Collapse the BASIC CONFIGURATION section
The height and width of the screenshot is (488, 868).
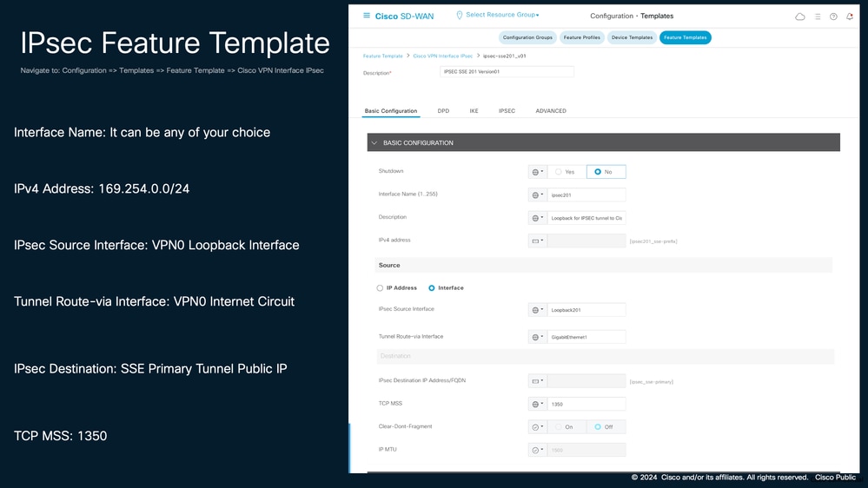coord(374,142)
